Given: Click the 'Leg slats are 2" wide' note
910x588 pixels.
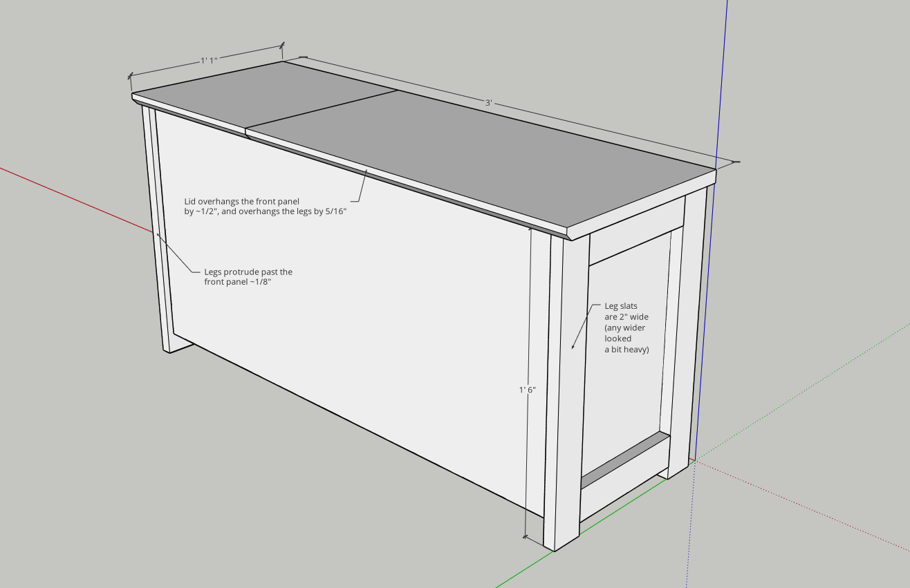Looking at the screenshot, I should point(626,328).
